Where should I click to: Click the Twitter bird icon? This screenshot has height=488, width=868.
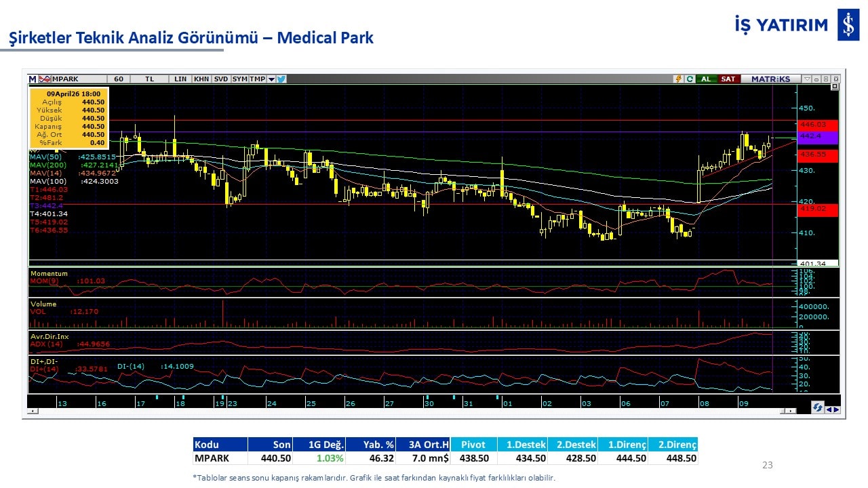(x=281, y=79)
